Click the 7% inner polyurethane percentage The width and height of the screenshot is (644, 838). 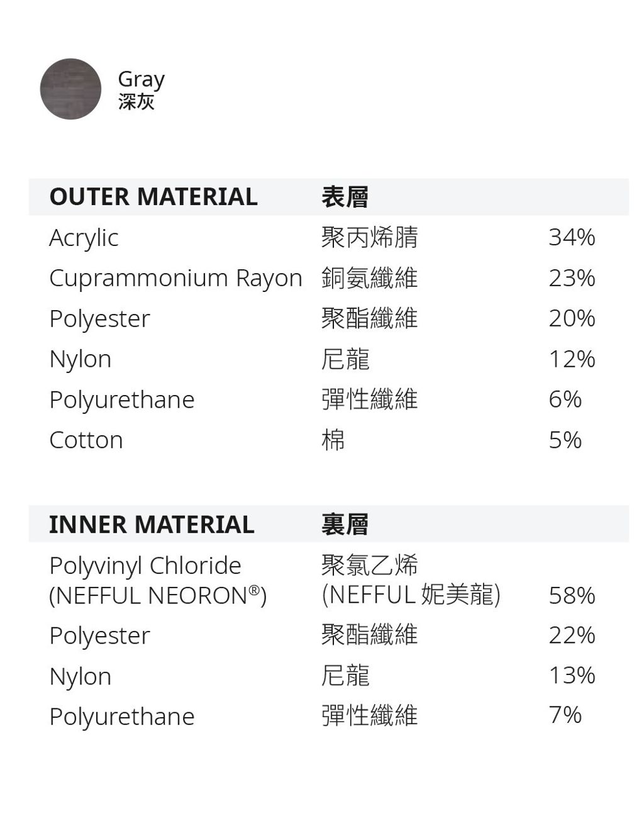pos(565,715)
